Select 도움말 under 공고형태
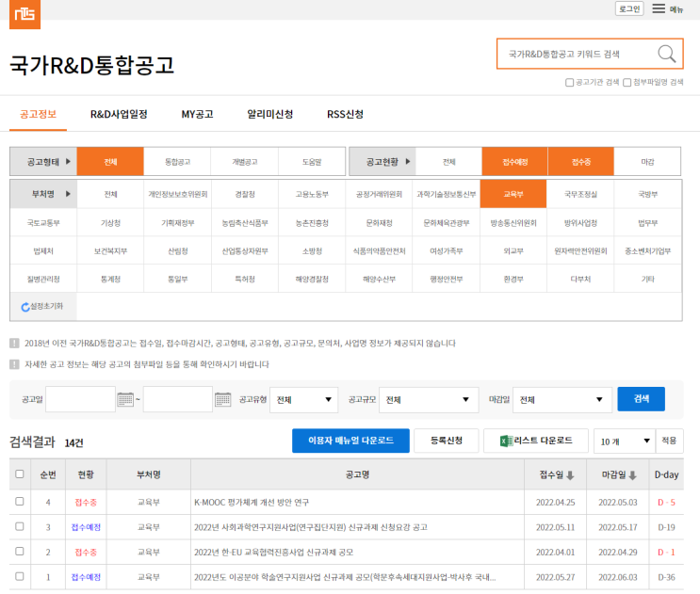 pos(312,161)
